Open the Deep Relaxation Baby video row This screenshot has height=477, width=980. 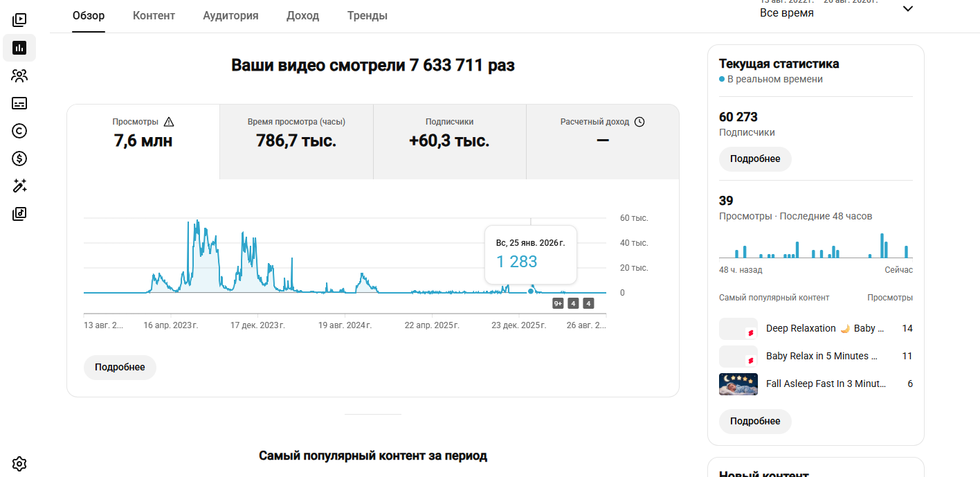coord(816,328)
